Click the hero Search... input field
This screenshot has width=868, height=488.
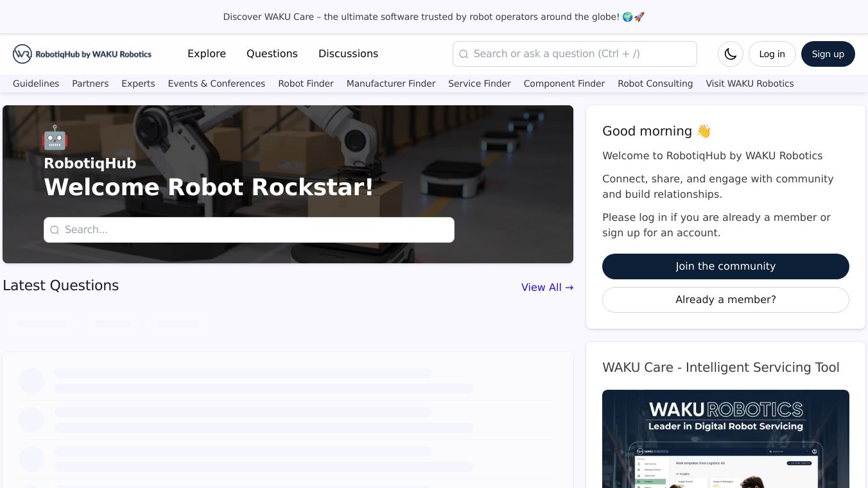tap(249, 230)
